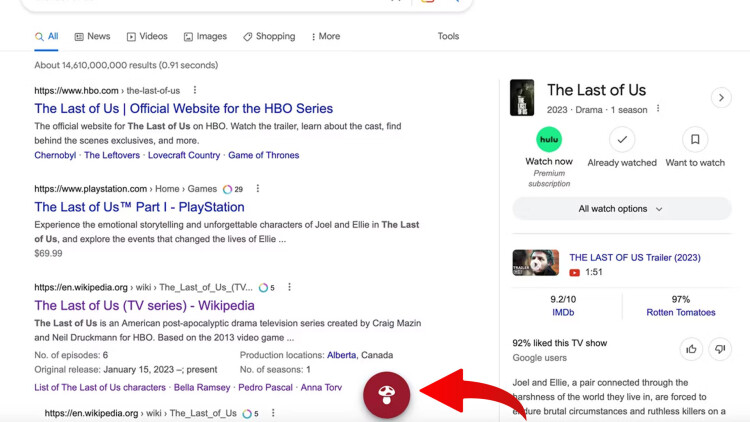Open the More search options menu
Viewport: 750px width, 422px height.
pos(326,36)
